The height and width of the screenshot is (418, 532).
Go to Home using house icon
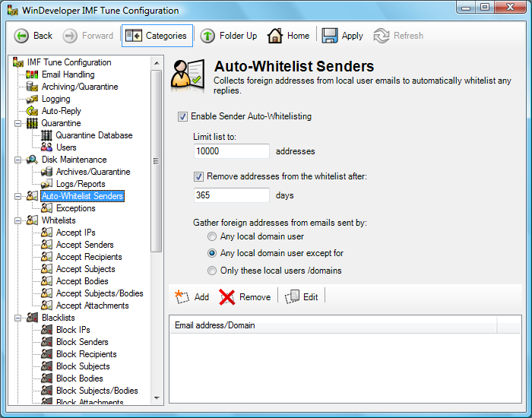[275, 36]
